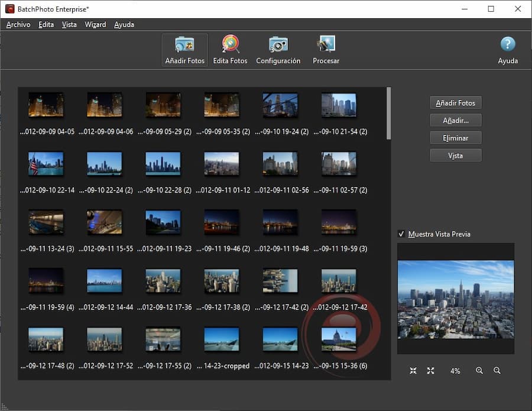Click the Eliminar button
The width and height of the screenshot is (532, 411).
click(455, 138)
